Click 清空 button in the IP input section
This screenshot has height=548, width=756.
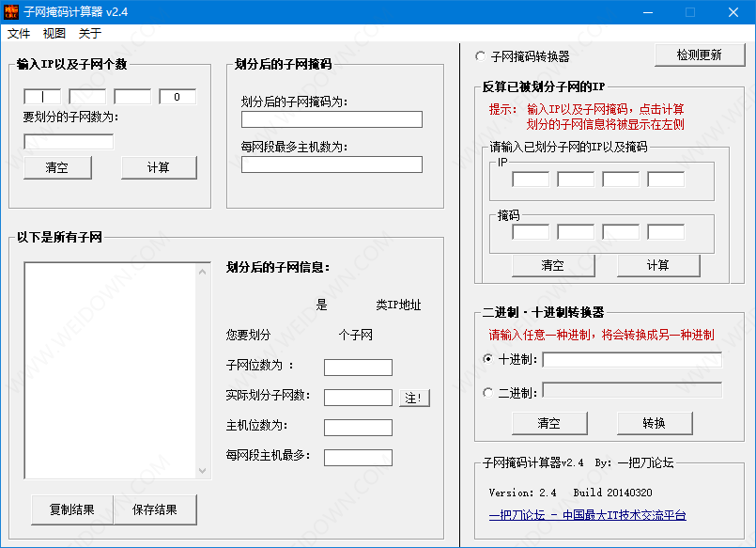(x=57, y=167)
